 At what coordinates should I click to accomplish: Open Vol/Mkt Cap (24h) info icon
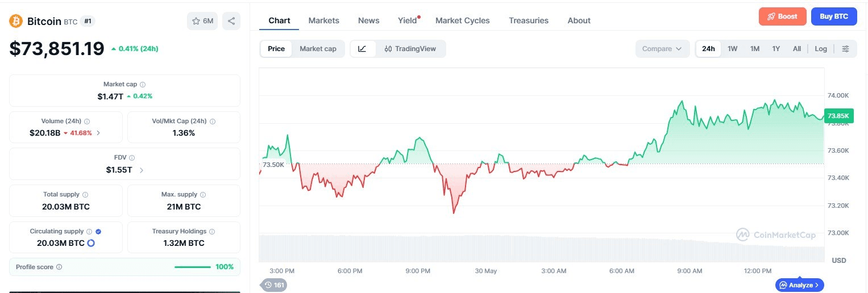(x=213, y=121)
